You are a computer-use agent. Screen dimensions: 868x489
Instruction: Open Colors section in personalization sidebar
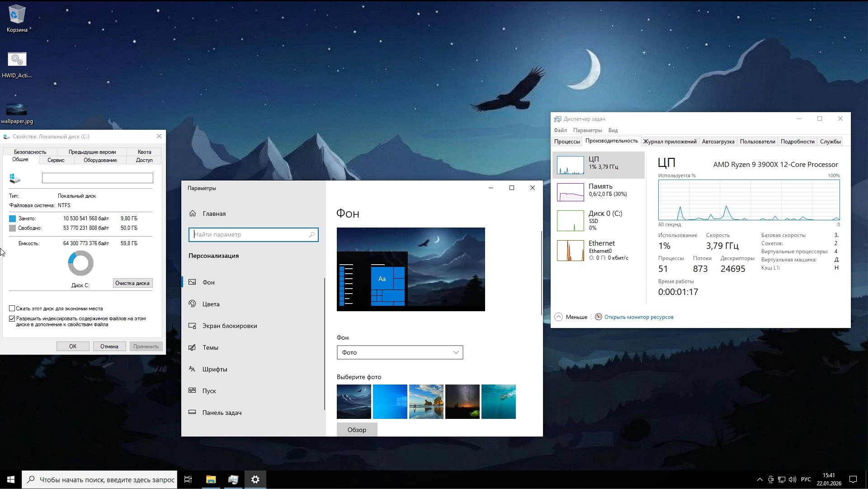click(x=211, y=304)
